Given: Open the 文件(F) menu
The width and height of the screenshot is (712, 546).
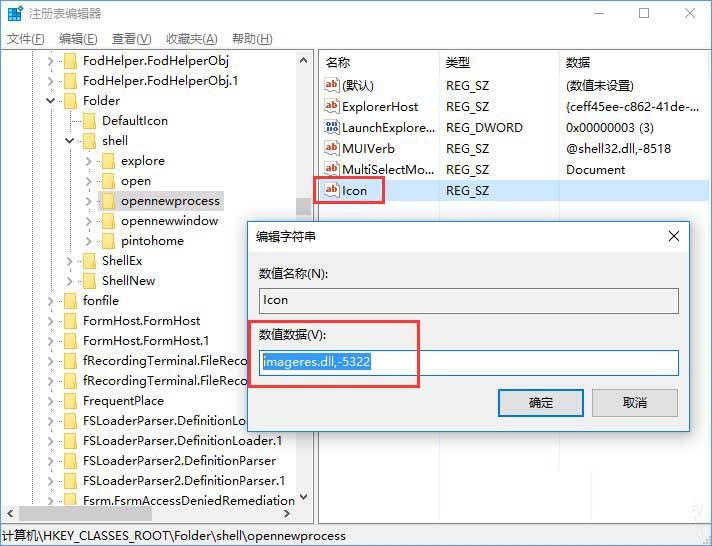Looking at the screenshot, I should point(26,39).
